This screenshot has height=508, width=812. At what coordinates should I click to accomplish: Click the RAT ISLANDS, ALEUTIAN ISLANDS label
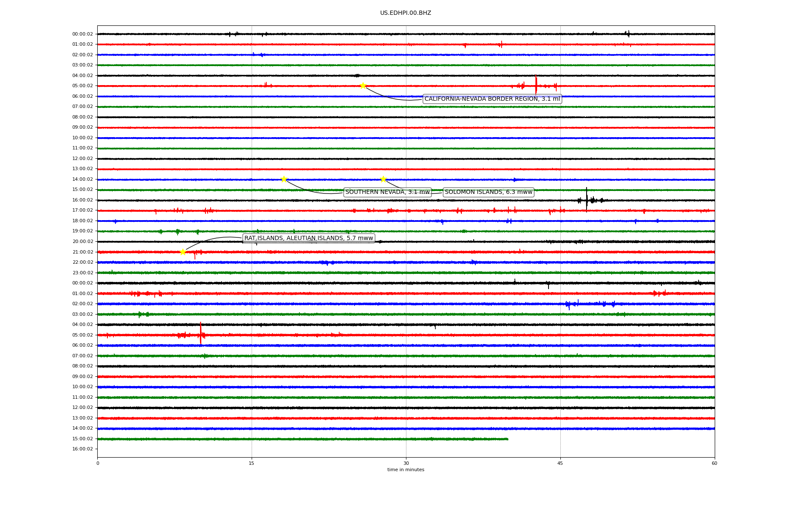[x=309, y=238]
